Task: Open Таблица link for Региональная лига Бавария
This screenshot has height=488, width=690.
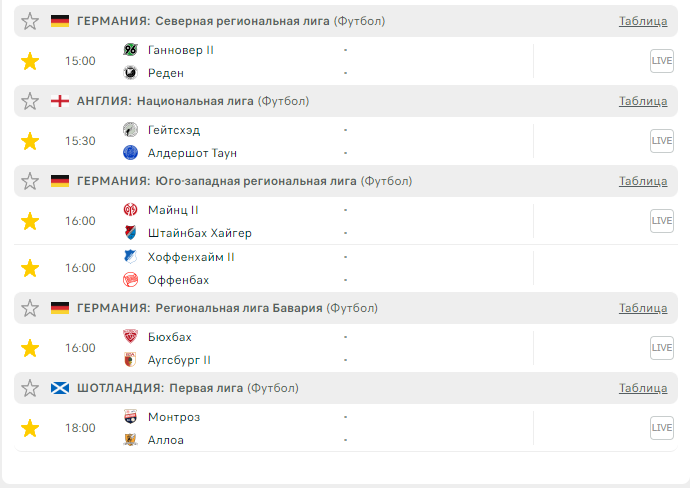Action: [642, 308]
